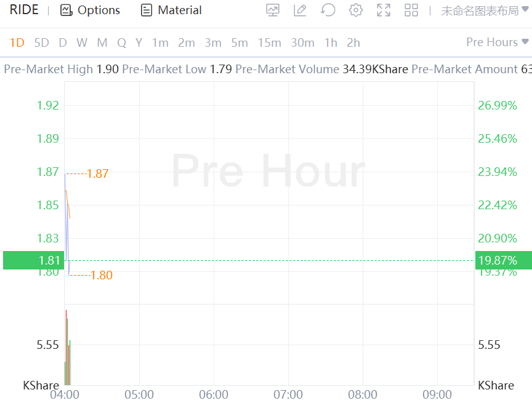Screen dimensions: 532x403
Task: Open chart settings gear icon
Action: coord(356,10)
